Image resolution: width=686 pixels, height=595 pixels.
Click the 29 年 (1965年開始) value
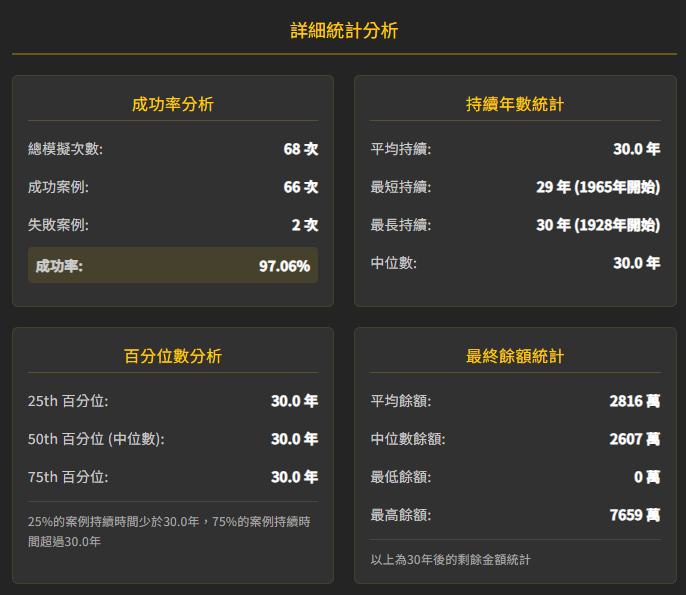click(598, 187)
